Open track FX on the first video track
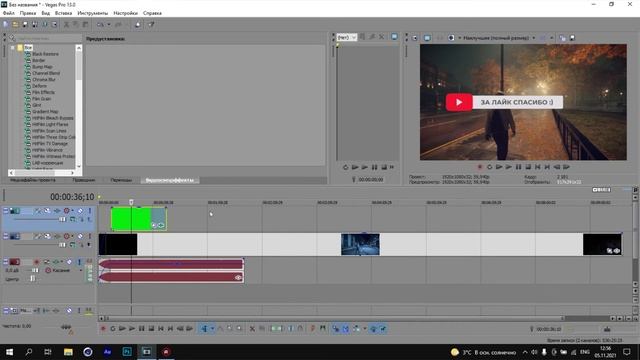 pos(57,211)
